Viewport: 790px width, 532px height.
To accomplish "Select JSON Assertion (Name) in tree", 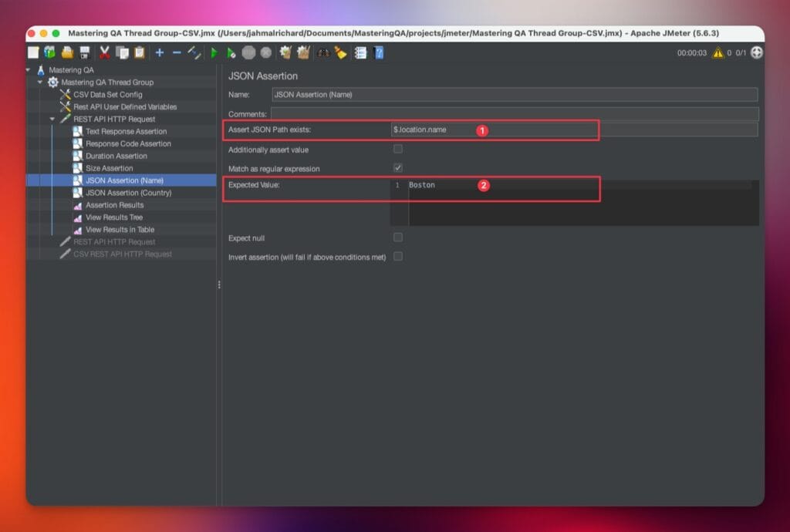I will click(124, 180).
